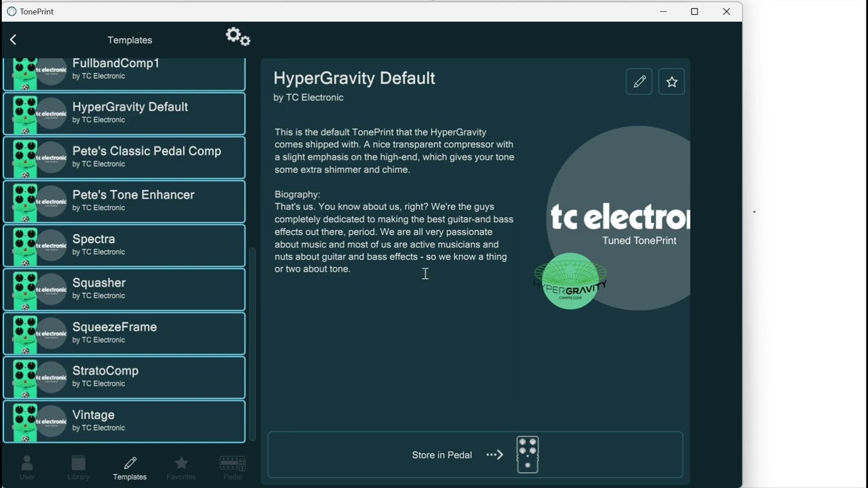Open the Favorites tab
The height and width of the screenshot is (488, 868).
tap(181, 468)
